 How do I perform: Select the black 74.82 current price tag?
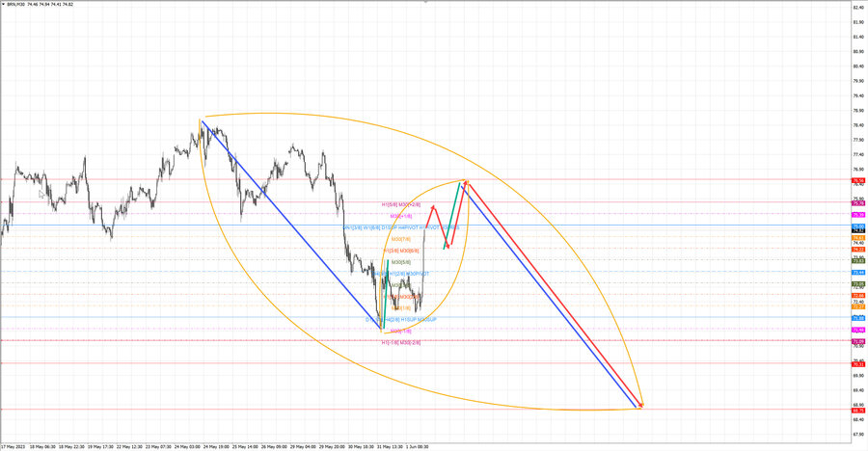[x=858, y=230]
